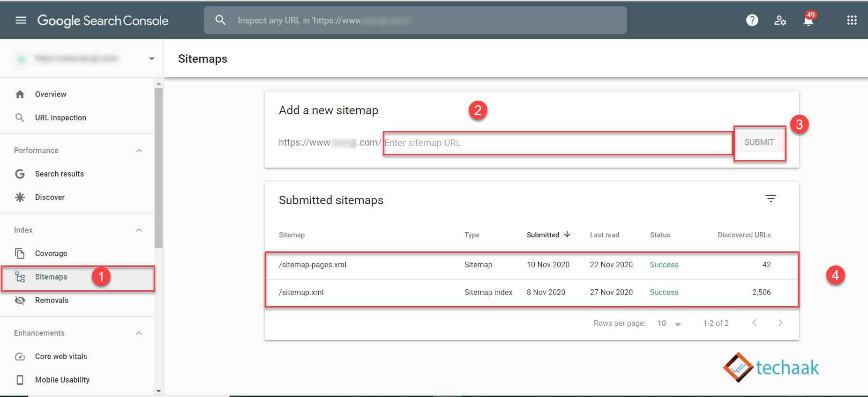Select Sitemaps in sidebar
Image resolution: width=868 pixels, height=397 pixels.
click(x=77, y=277)
